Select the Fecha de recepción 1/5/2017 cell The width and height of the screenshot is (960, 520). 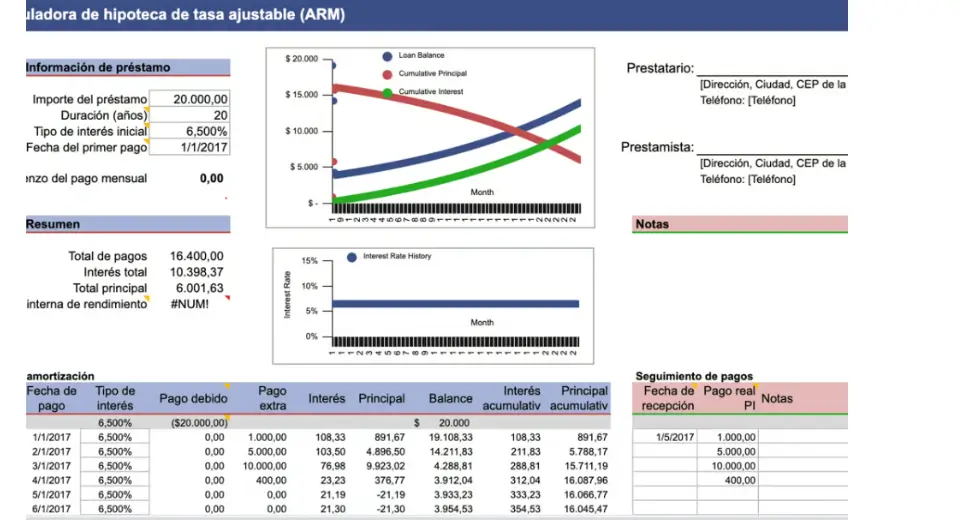pos(665,437)
